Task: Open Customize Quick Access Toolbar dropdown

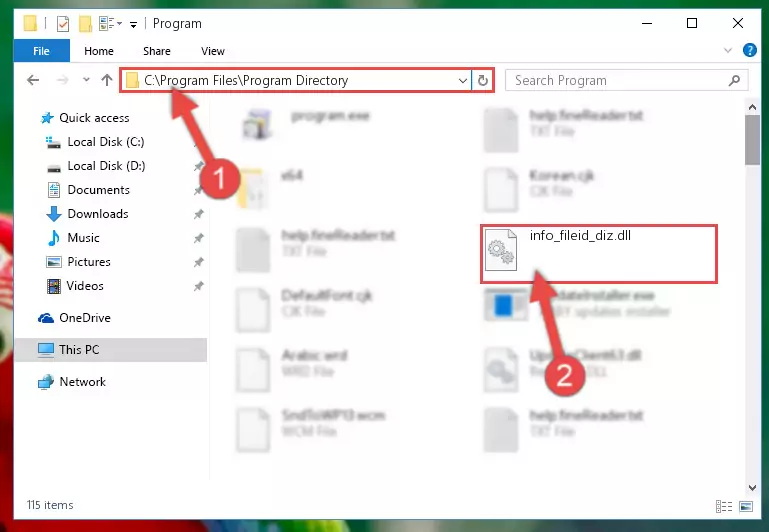Action: [133, 25]
